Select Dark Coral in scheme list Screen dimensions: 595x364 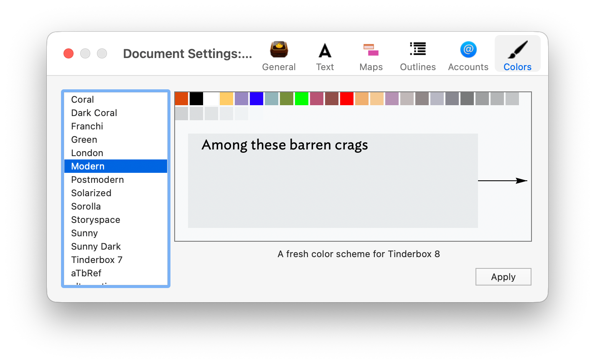click(94, 113)
